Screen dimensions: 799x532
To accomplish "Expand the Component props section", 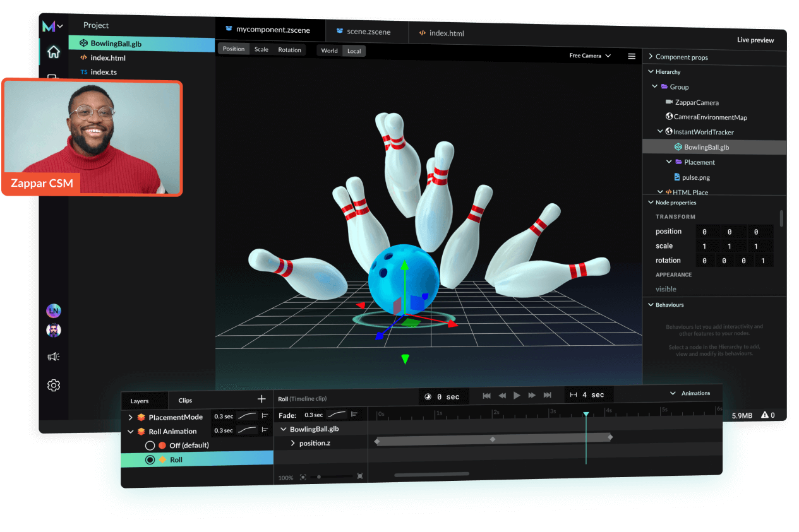I will (651, 57).
